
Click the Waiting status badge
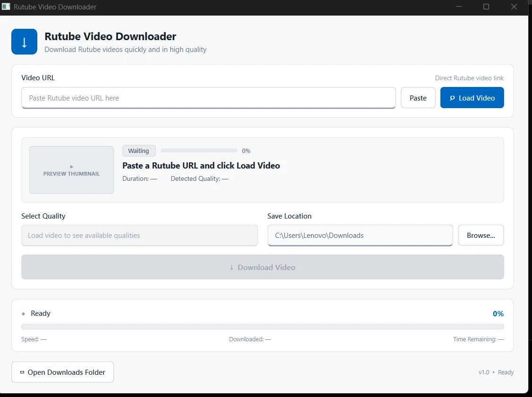tap(139, 151)
